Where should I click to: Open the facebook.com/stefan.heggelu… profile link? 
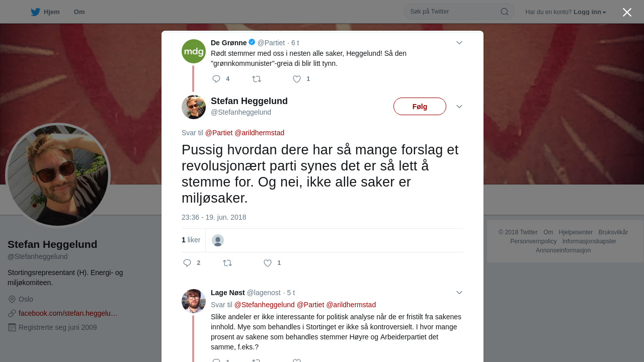coord(68,313)
